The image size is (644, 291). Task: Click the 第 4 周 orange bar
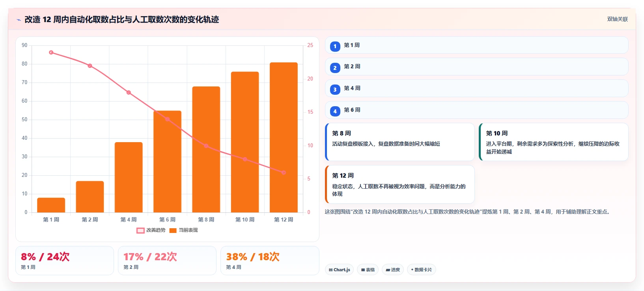(129, 177)
